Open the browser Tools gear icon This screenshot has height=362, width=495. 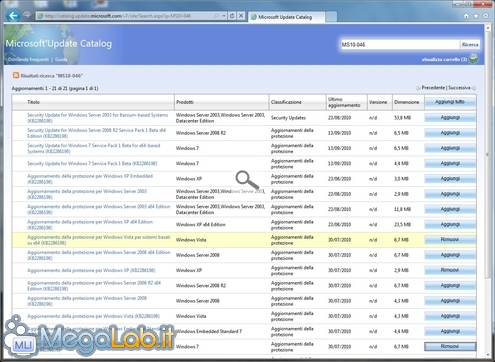pyautogui.click(x=485, y=16)
